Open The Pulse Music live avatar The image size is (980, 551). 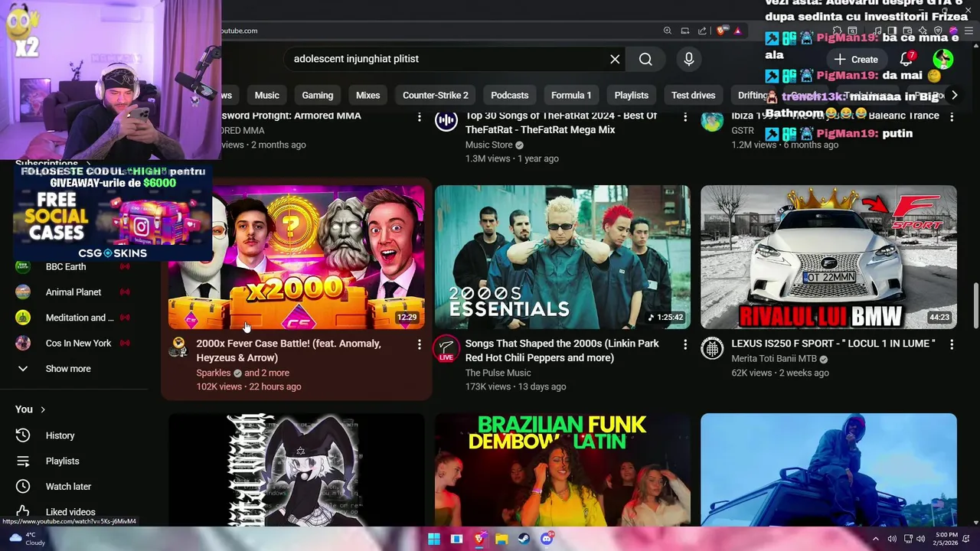click(446, 348)
